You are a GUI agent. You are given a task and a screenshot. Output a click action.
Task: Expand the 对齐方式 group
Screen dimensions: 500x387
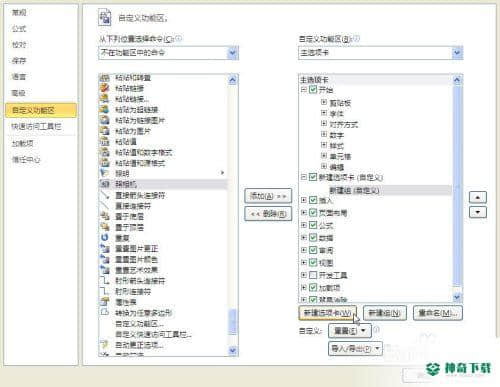[x=324, y=124]
